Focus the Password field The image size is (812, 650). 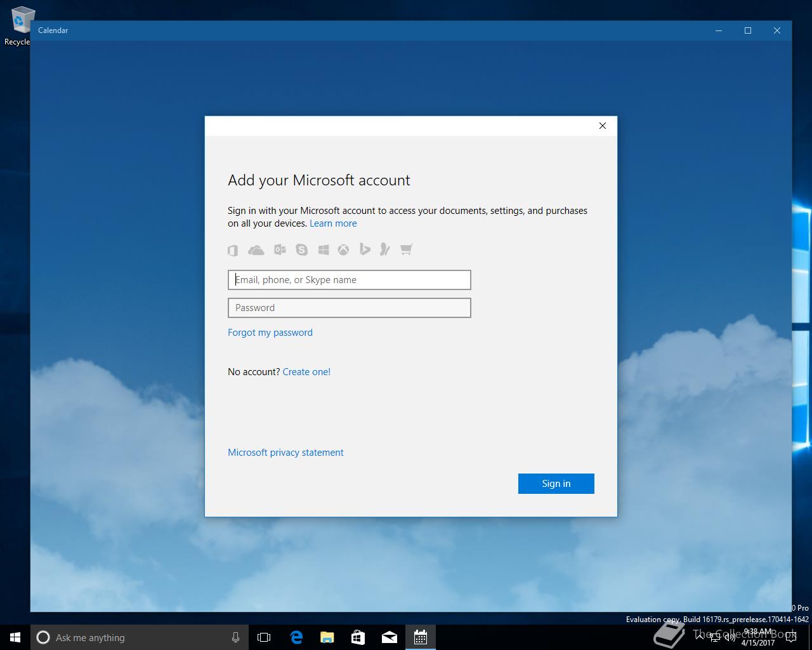coord(350,308)
